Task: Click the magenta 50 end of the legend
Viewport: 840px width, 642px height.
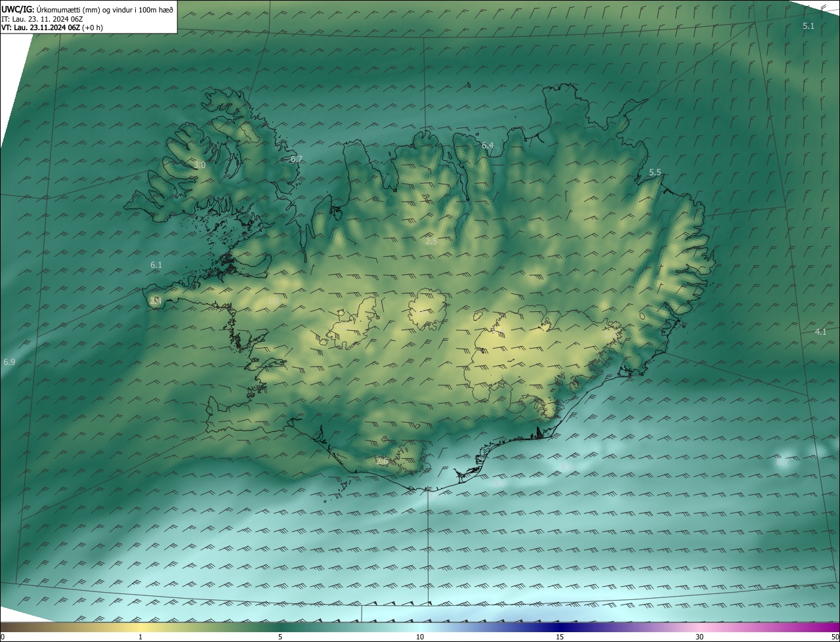Action: tap(835, 637)
